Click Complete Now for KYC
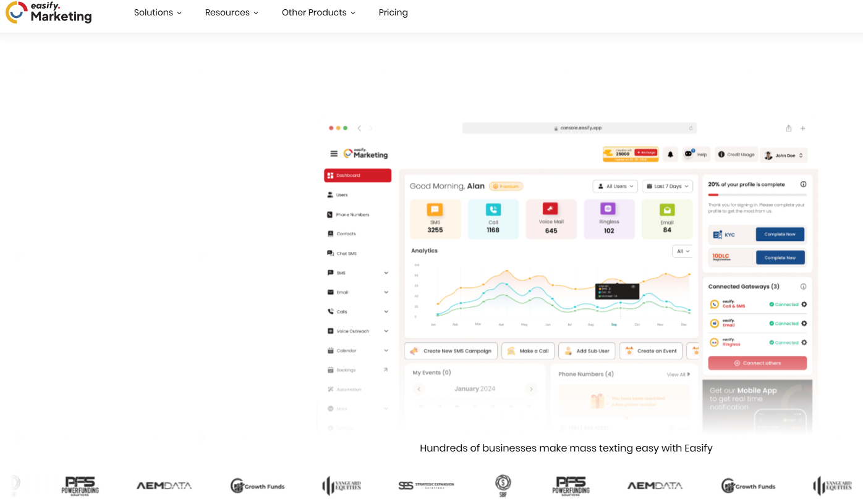The image size is (863, 504). (780, 234)
